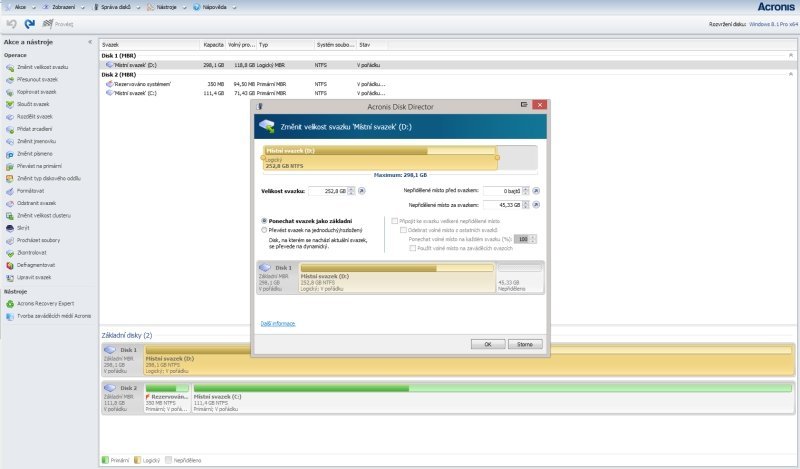Click the Redo arrow icon in the toolbar
800x469 pixels.
[30, 23]
